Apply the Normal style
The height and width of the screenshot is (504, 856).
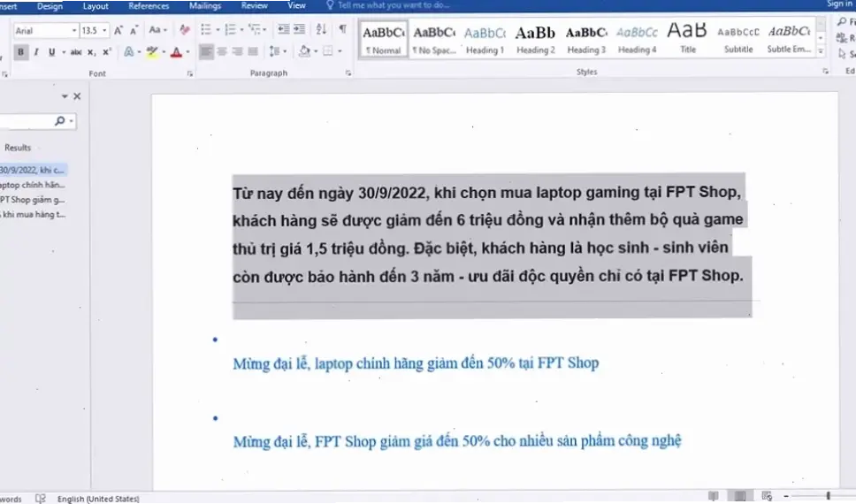383,39
